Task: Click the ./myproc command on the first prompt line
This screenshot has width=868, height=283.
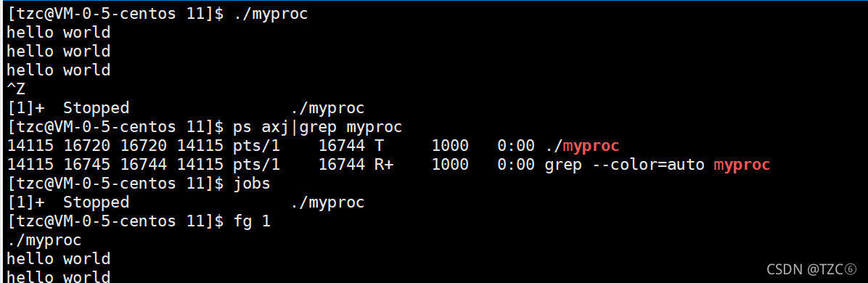Action: (270, 14)
